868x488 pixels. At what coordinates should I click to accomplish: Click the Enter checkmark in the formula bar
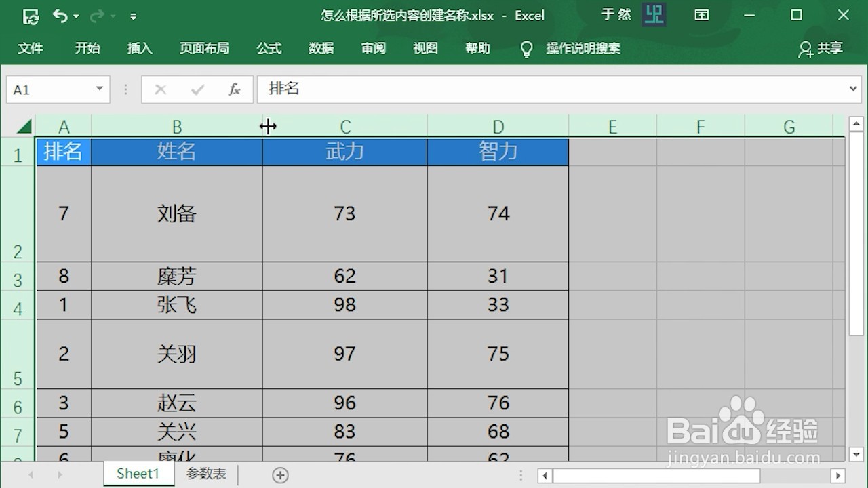pos(197,89)
